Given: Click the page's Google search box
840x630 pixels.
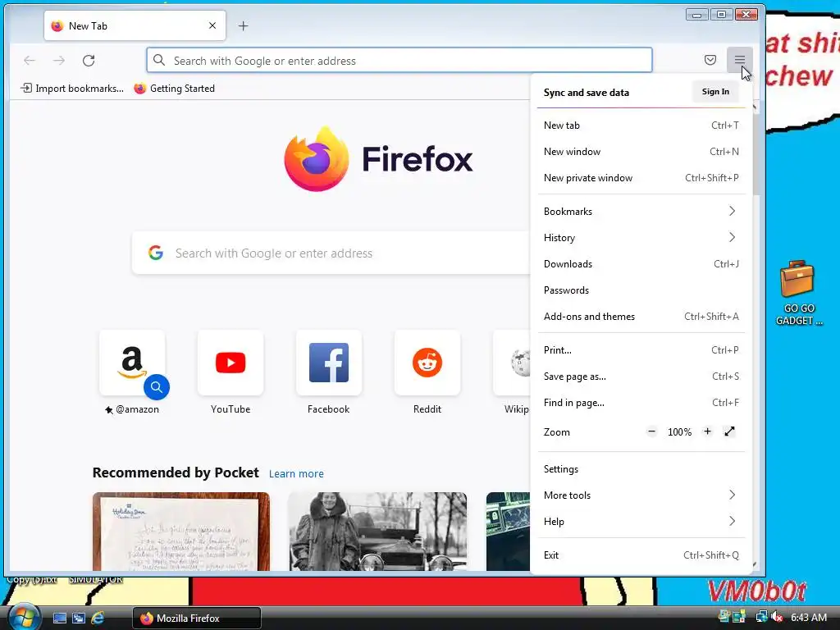Looking at the screenshot, I should tap(331, 253).
